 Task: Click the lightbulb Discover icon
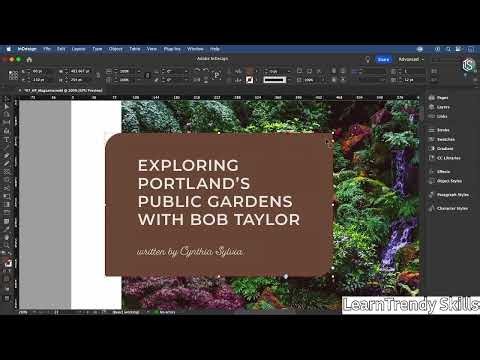pyautogui.click(x=368, y=60)
